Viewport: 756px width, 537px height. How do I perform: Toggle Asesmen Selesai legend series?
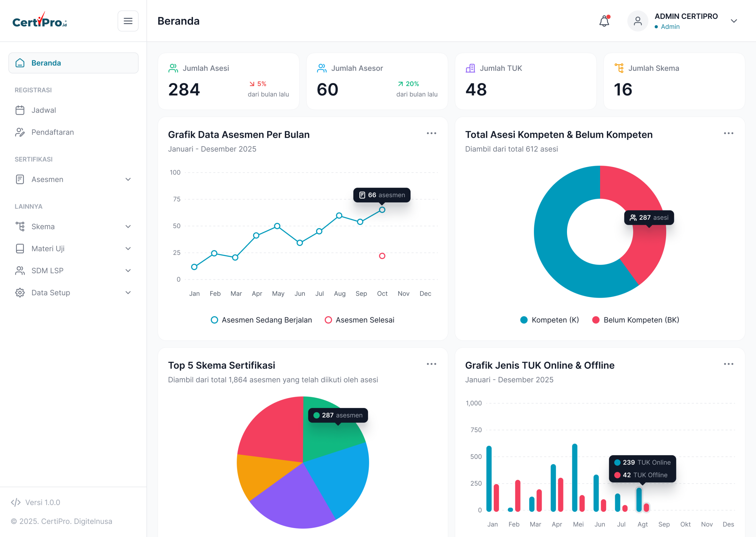click(359, 320)
